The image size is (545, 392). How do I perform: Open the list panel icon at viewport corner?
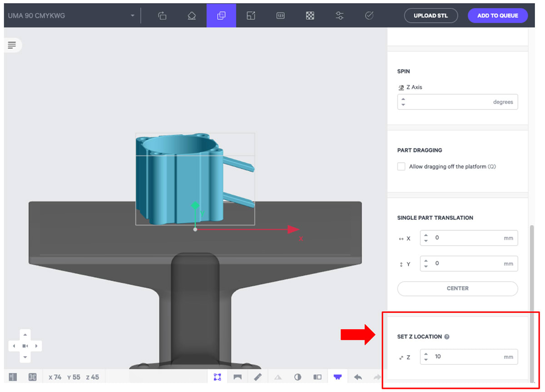pyautogui.click(x=12, y=45)
